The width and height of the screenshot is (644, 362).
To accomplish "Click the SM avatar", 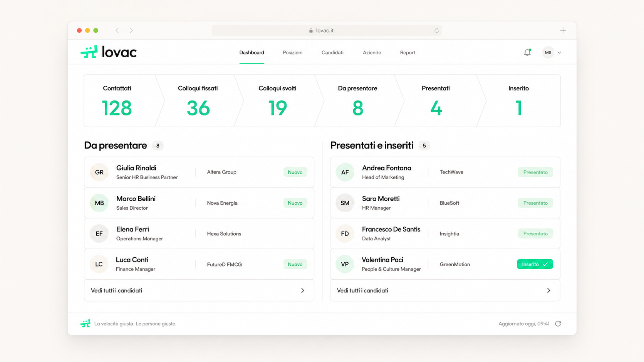I will click(x=345, y=203).
